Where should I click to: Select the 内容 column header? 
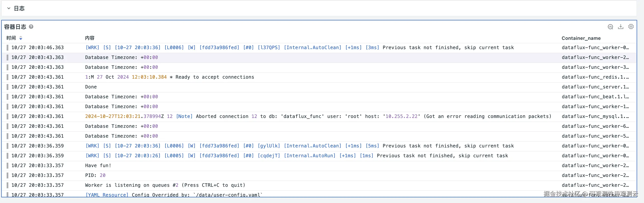(x=90, y=38)
